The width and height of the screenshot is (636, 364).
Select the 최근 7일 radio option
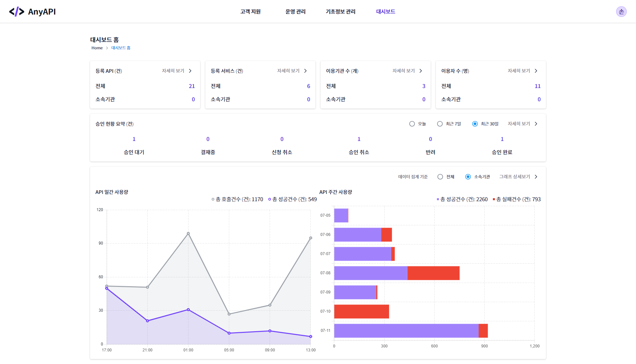440,124
